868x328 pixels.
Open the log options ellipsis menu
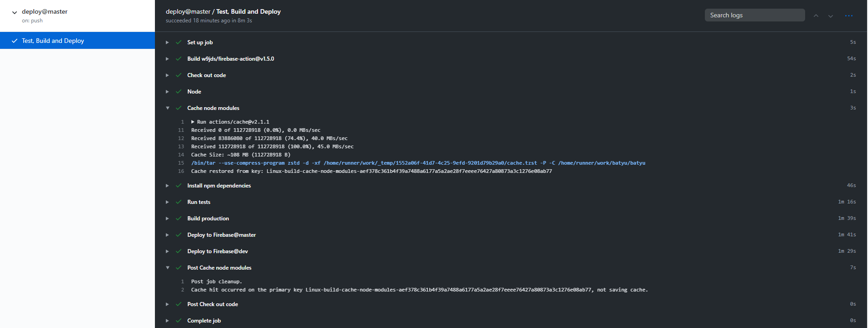pos(849,16)
